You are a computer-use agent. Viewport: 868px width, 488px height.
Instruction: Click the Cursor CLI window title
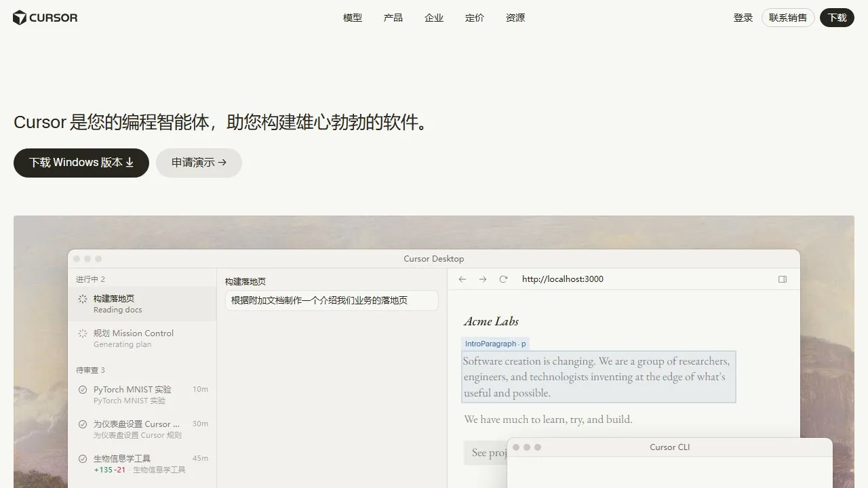669,447
